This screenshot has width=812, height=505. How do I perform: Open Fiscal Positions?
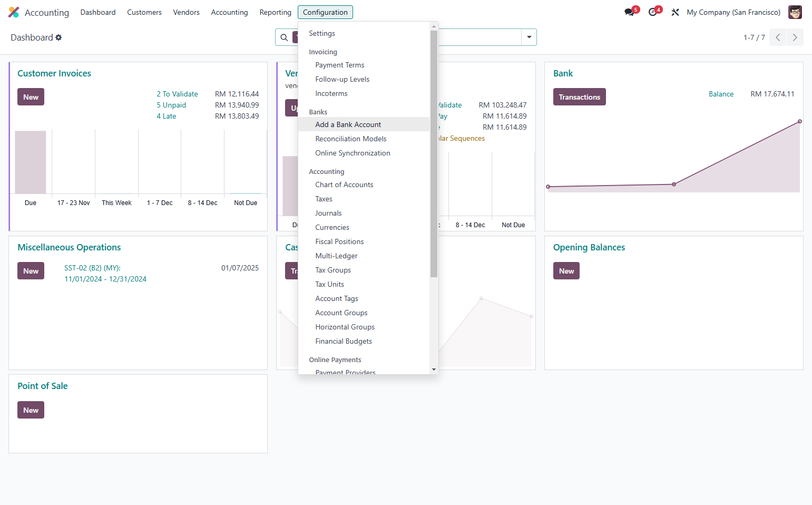[x=364, y=241]
